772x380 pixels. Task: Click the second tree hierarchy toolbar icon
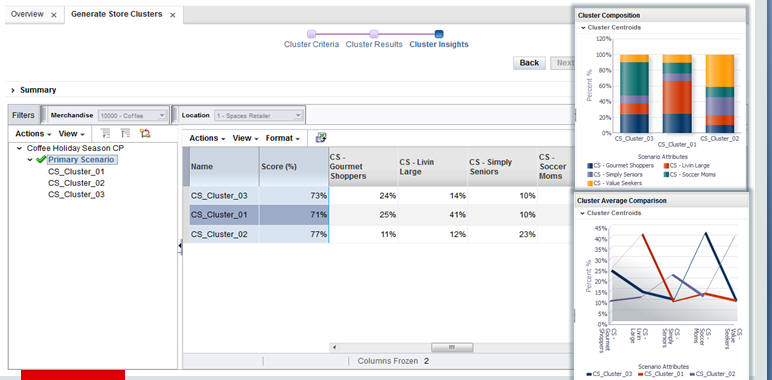126,133
